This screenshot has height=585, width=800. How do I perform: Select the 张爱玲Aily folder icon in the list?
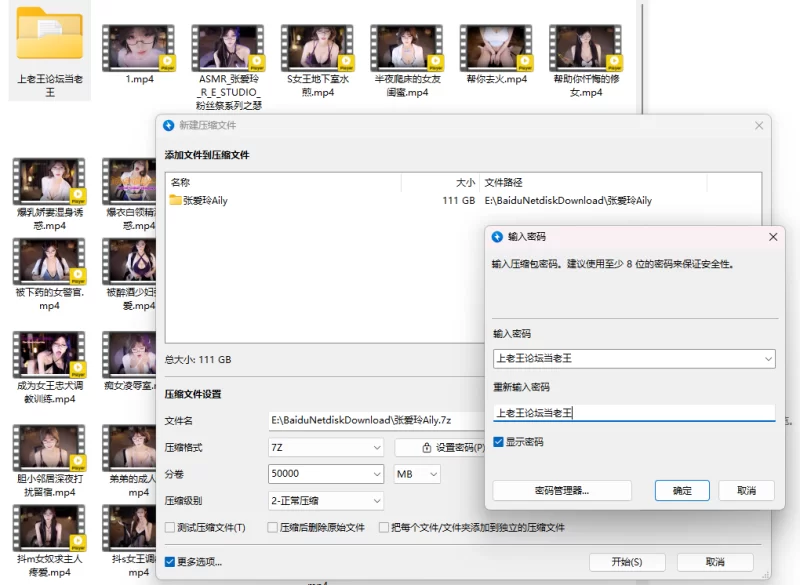[x=176, y=201]
